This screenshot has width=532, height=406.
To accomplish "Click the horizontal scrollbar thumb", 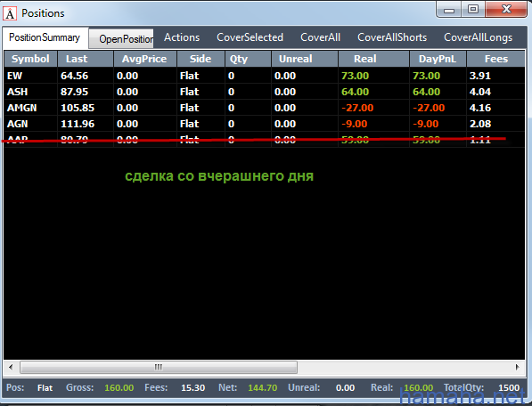I will (159, 367).
